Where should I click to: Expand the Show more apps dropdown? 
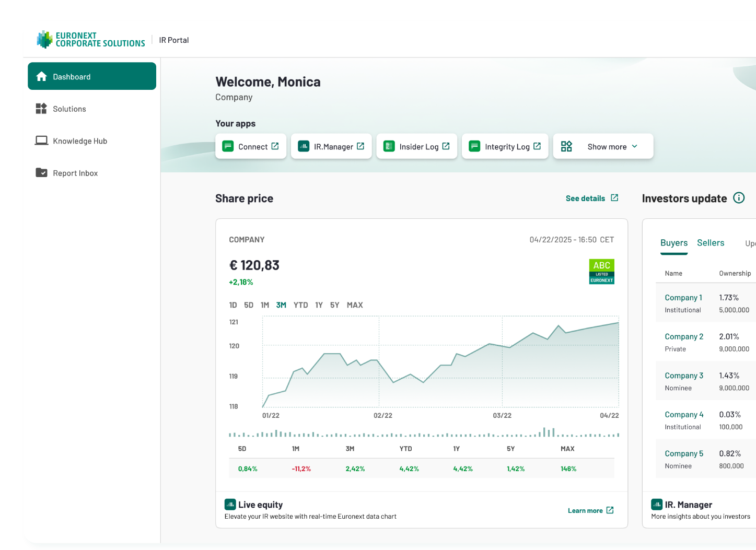[x=603, y=146]
